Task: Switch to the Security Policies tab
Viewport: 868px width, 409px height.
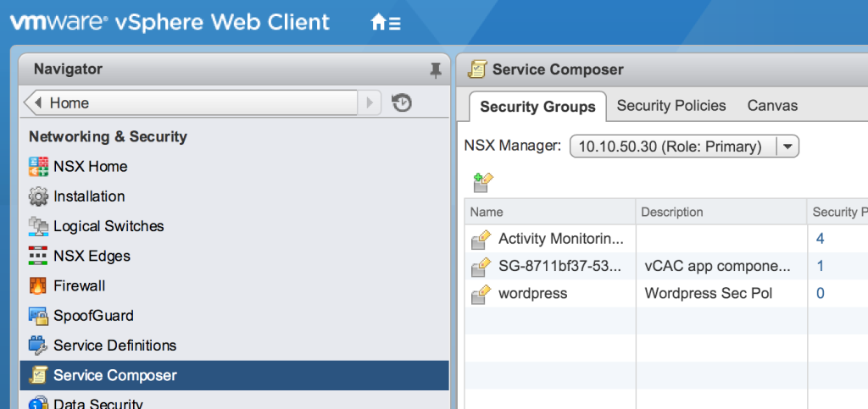Action: [x=671, y=106]
